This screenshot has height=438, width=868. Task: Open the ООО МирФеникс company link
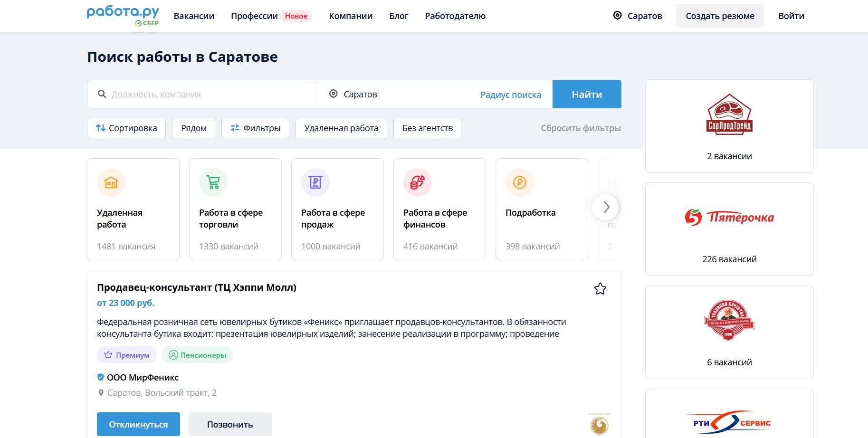(x=143, y=378)
